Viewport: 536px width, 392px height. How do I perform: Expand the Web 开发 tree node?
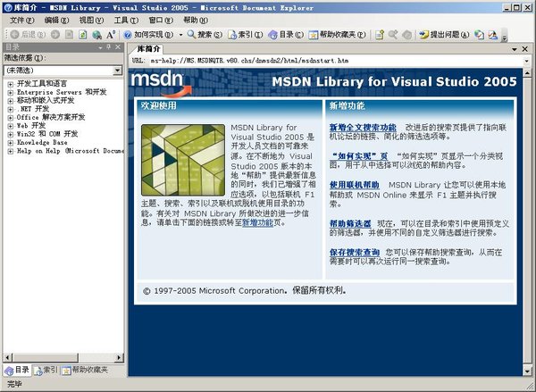coord(11,126)
